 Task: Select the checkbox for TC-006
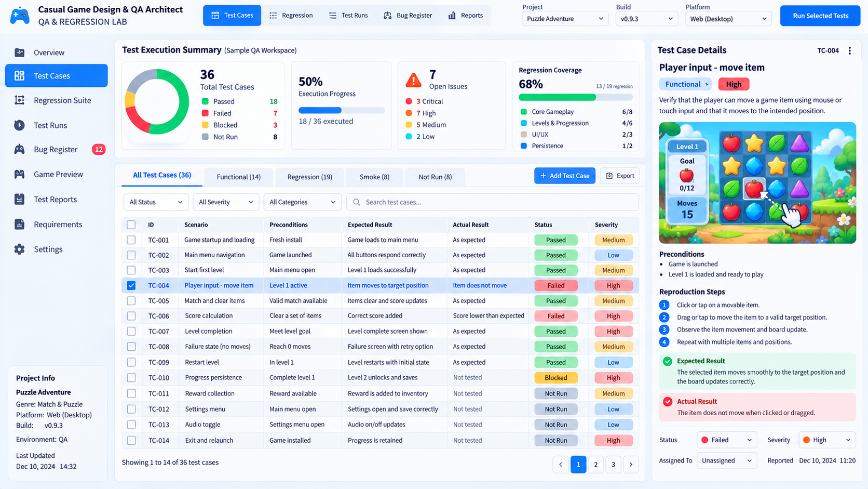(x=131, y=316)
